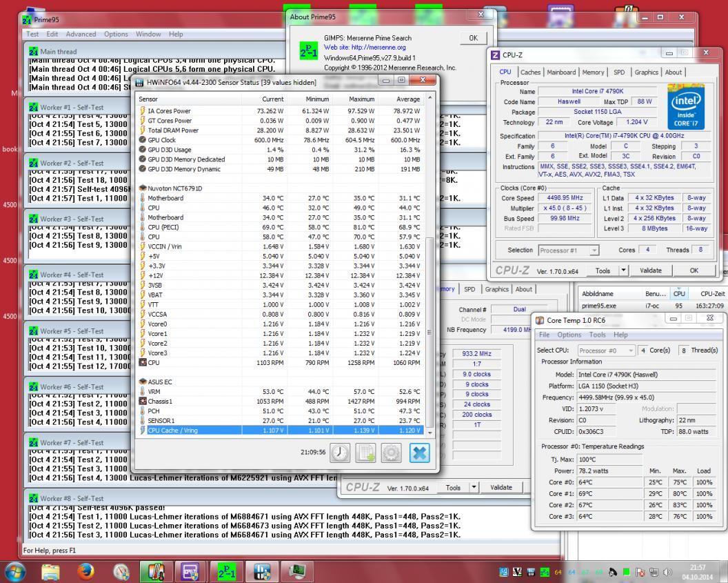Click HWiNFO logging file icon with green plus
Viewport: 728px width, 583px height.
pyautogui.click(x=365, y=453)
